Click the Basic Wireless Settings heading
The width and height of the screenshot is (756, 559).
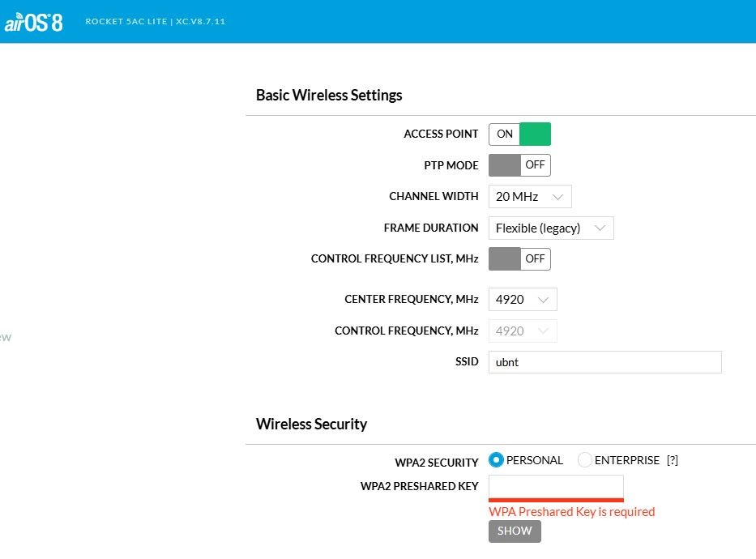tap(329, 95)
